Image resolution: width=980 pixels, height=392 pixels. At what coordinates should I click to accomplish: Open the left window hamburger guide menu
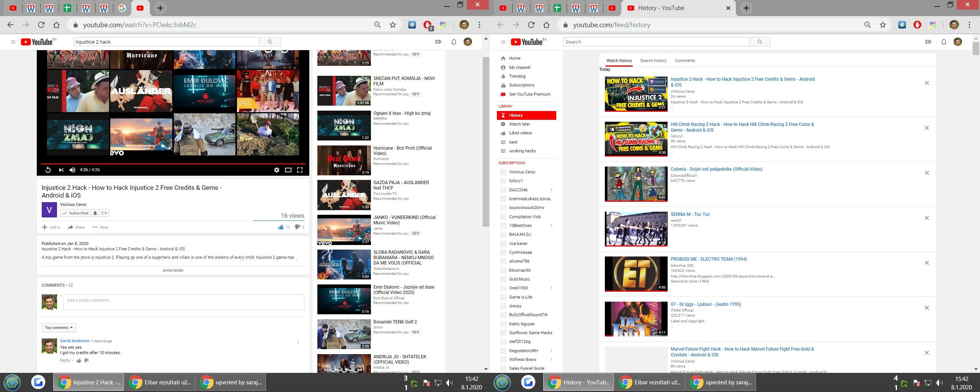coord(13,42)
